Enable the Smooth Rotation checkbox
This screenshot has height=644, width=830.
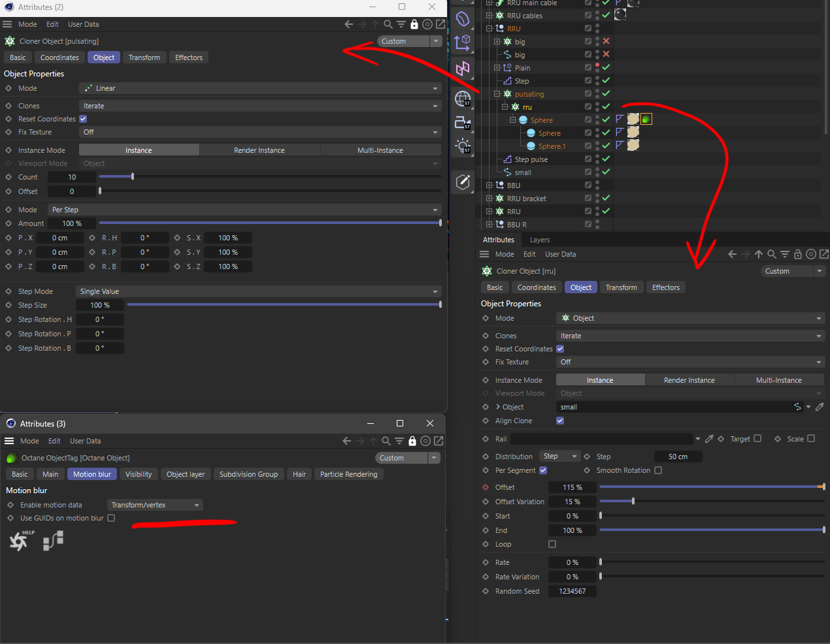[x=658, y=470]
